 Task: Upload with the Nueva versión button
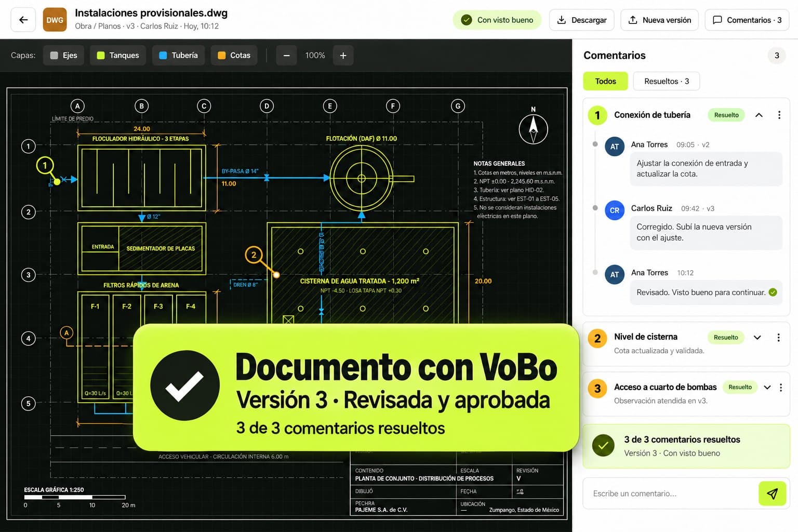660,20
